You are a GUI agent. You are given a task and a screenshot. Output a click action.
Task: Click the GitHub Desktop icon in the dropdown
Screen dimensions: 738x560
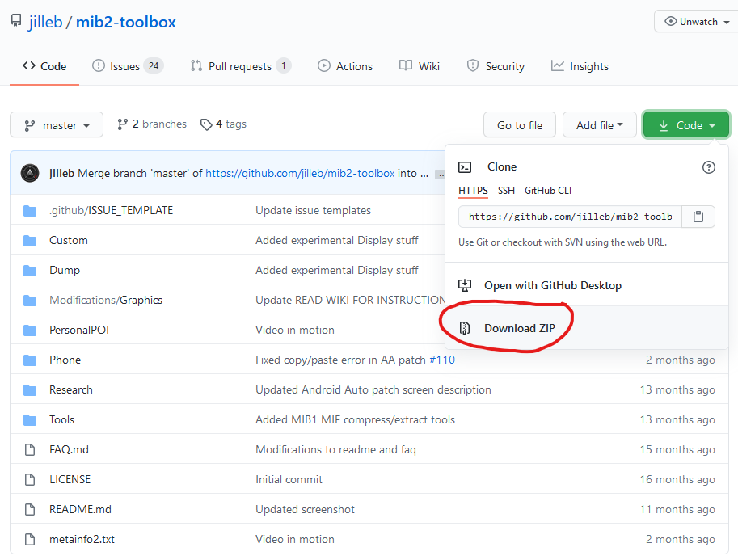465,284
